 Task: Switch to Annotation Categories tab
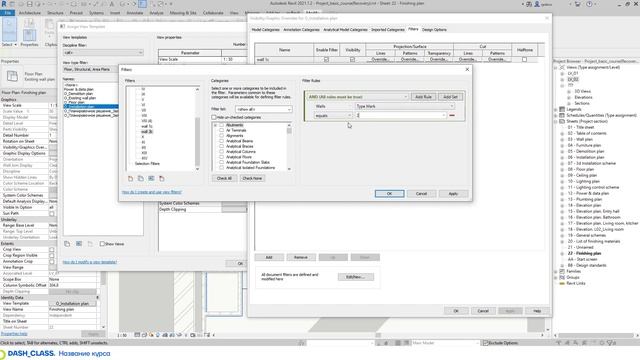pos(301,30)
